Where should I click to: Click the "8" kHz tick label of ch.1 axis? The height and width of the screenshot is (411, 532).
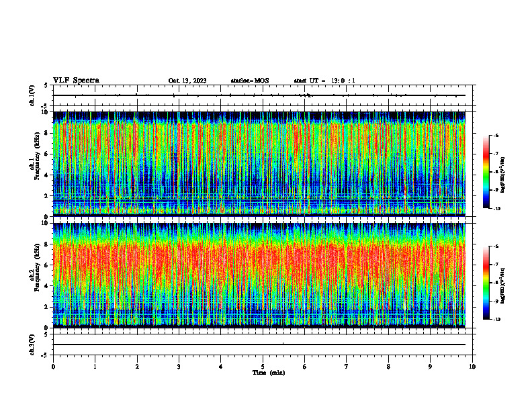(x=47, y=133)
